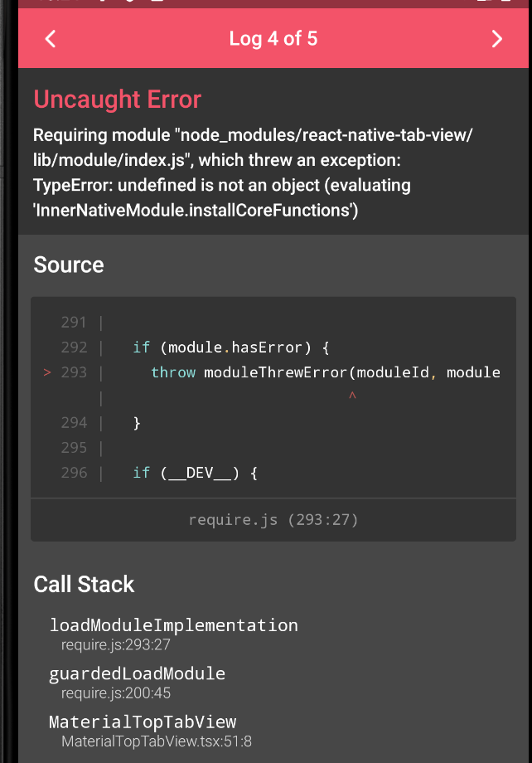The image size is (532, 763).
Task: Click the "Log 4 of 5" header title
Action: point(273,39)
